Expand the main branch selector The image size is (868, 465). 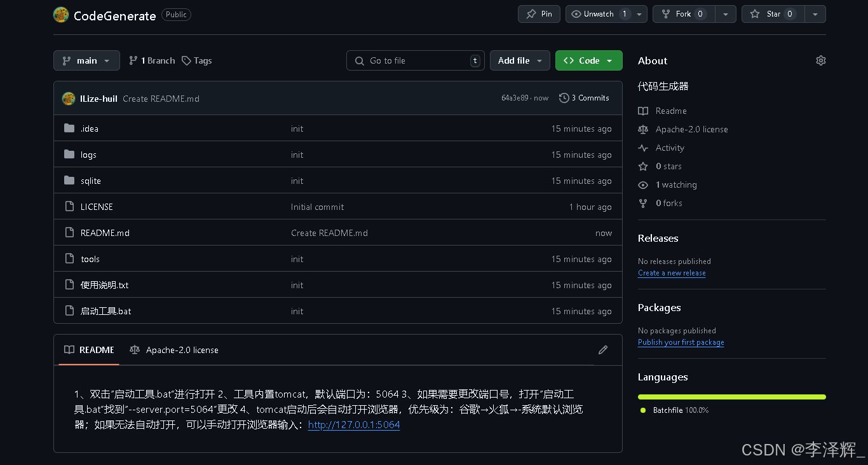coord(86,60)
